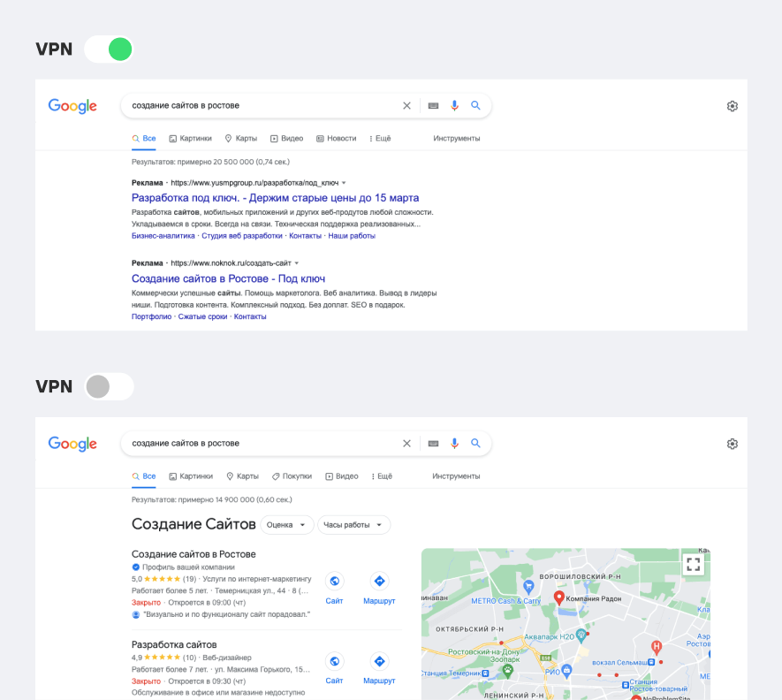Click Сайт icon for Разработка сайтов listing
Viewport: 782px width, 700px height.
pos(335,662)
